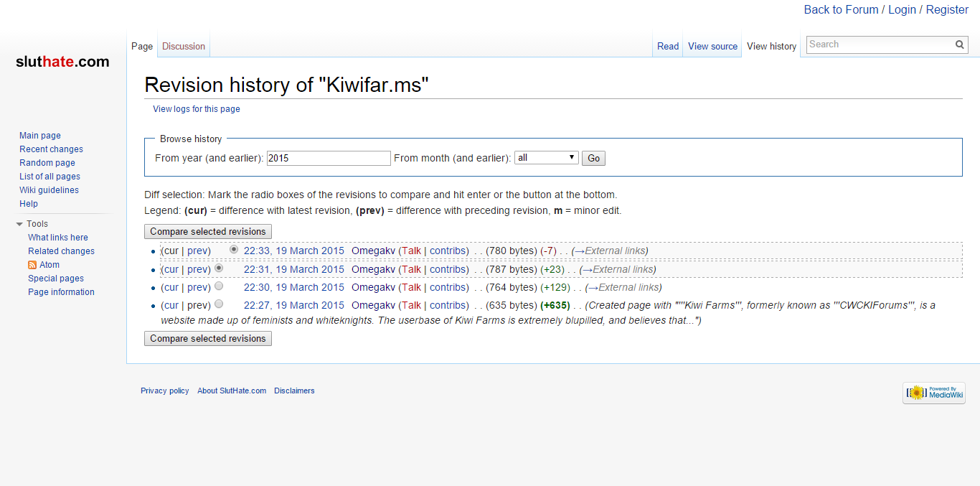
Task: Open View logs for this page
Action: click(197, 109)
